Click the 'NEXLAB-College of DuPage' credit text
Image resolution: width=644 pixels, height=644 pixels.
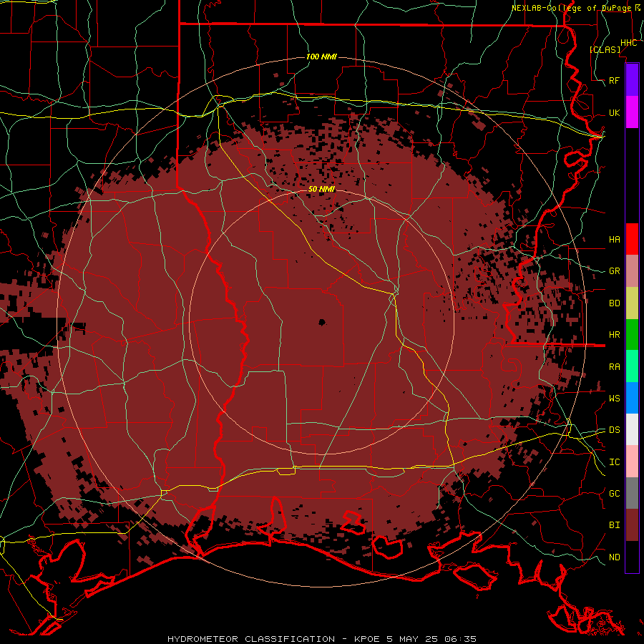pos(571,8)
